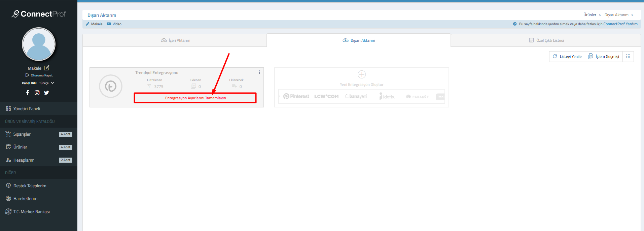Viewport: 644px width, 231px height.
Task: Open Siparişler in the sidebar
Action: point(22,134)
